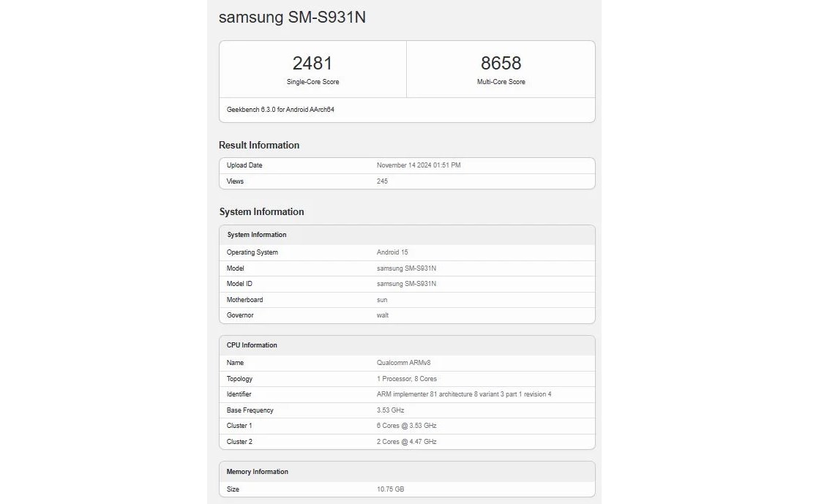Click the Topology row label
This screenshot has width=816, height=504.
point(239,379)
